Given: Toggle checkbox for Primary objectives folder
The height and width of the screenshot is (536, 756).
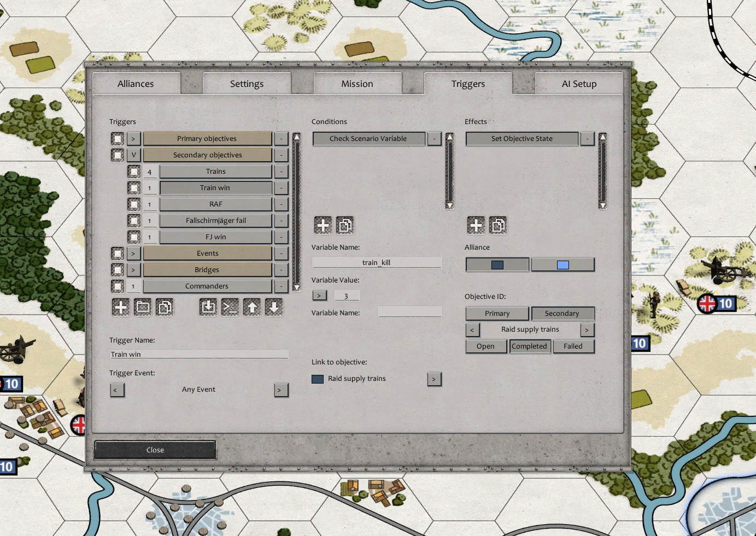Looking at the screenshot, I should [118, 139].
